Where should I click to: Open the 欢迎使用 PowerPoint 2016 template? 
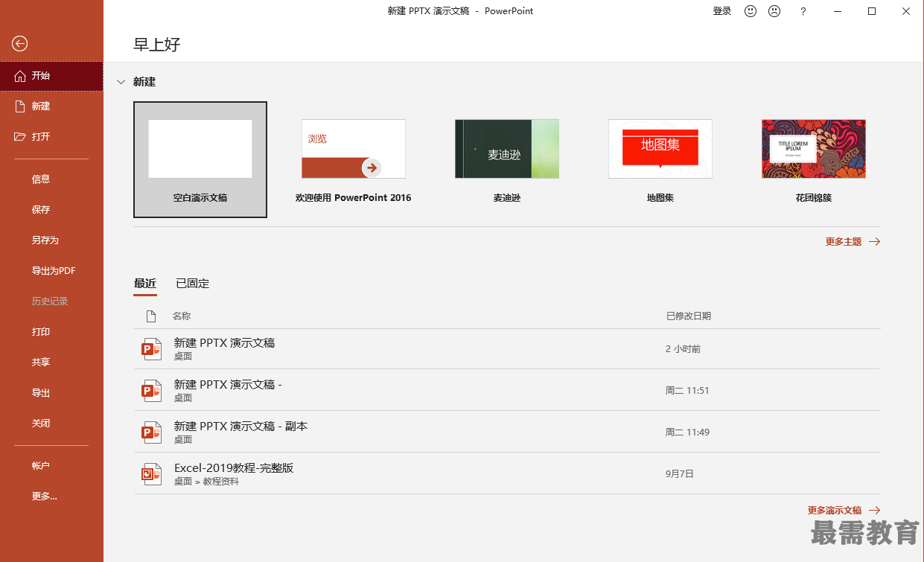[354, 160]
